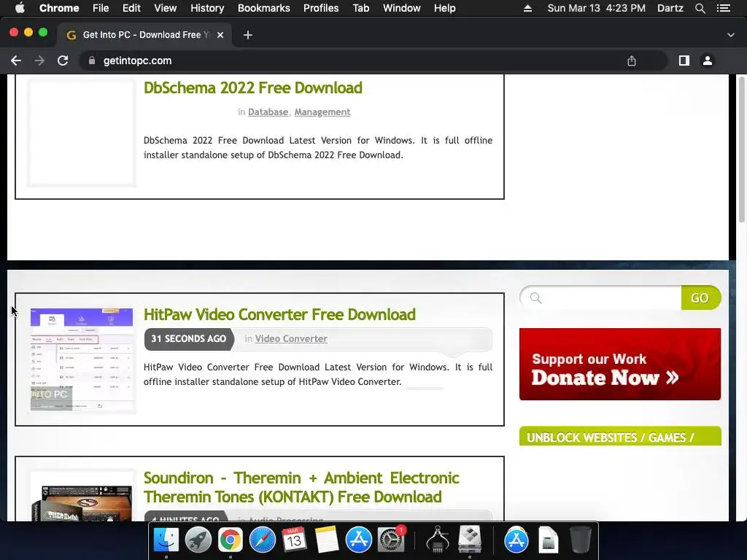The width and height of the screenshot is (747, 560).
Task: Open Finder from the Dock
Action: click(166, 540)
